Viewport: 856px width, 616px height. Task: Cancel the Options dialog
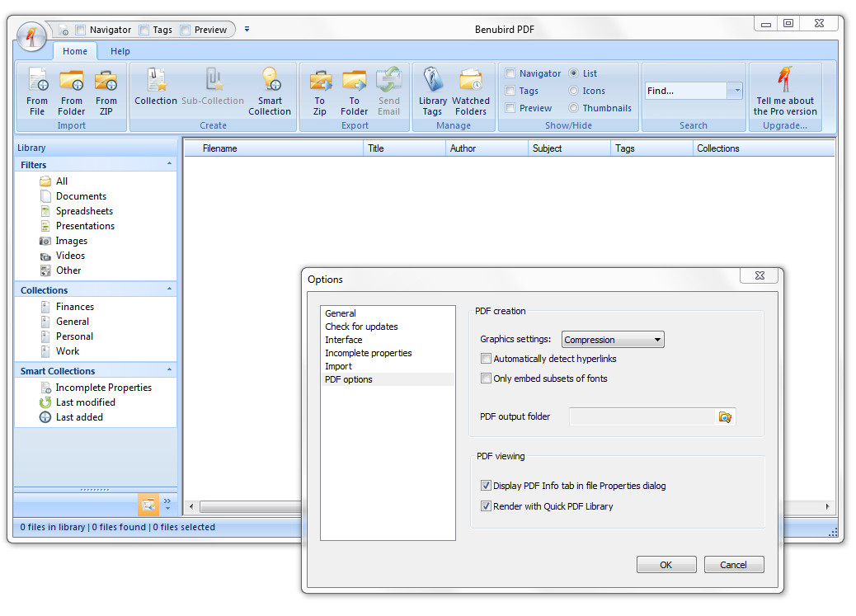(734, 565)
